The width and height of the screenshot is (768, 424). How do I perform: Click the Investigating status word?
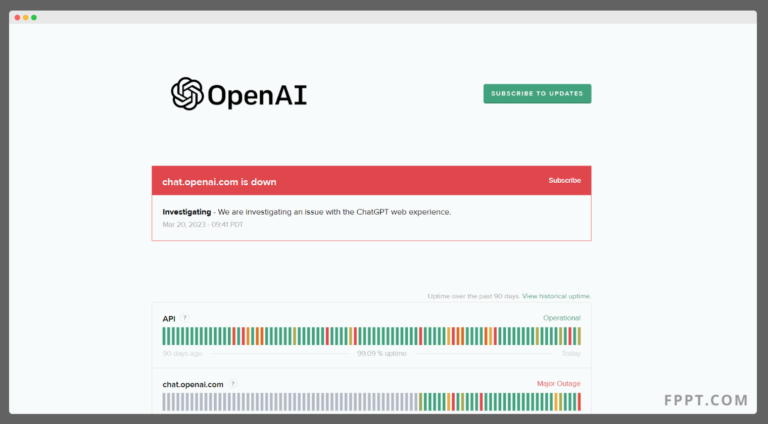tap(187, 212)
